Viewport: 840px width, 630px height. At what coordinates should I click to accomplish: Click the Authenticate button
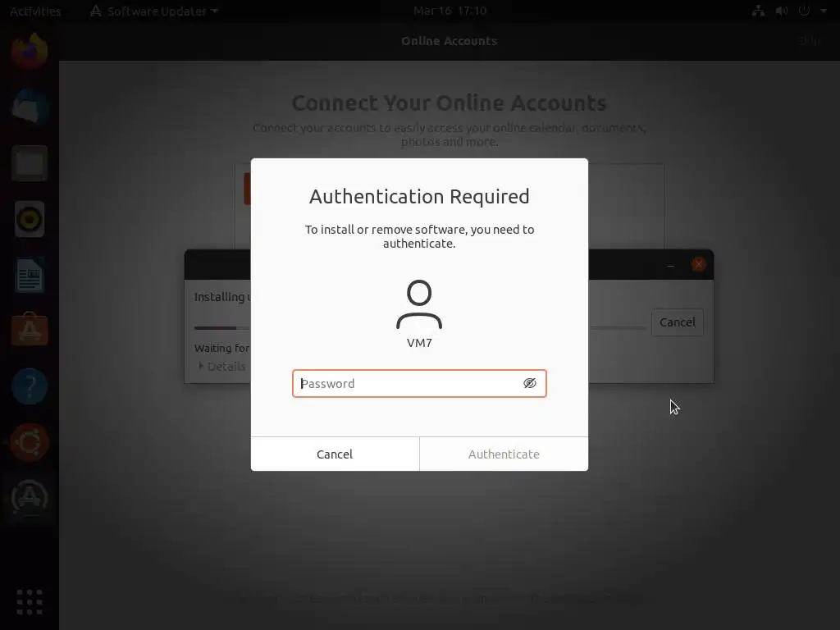pyautogui.click(x=504, y=454)
